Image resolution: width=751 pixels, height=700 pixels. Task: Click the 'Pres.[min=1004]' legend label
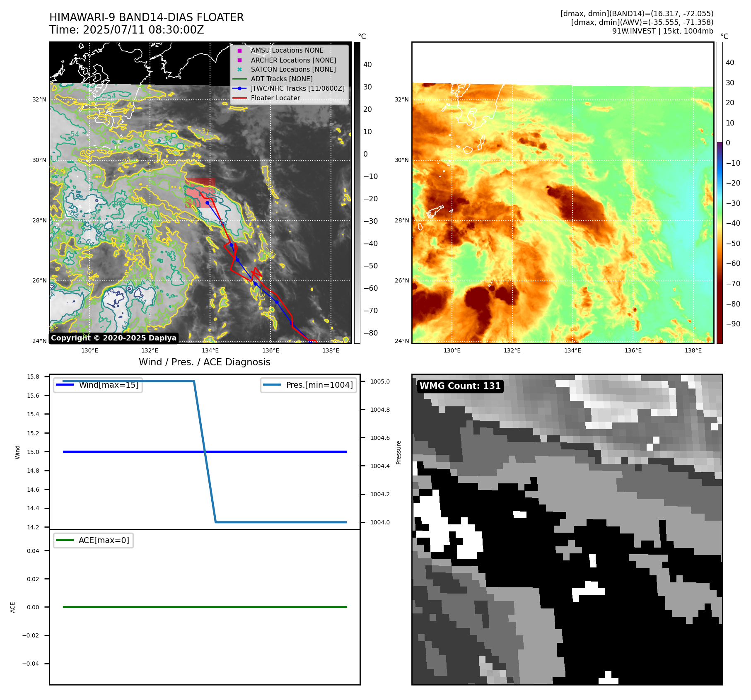tap(319, 385)
